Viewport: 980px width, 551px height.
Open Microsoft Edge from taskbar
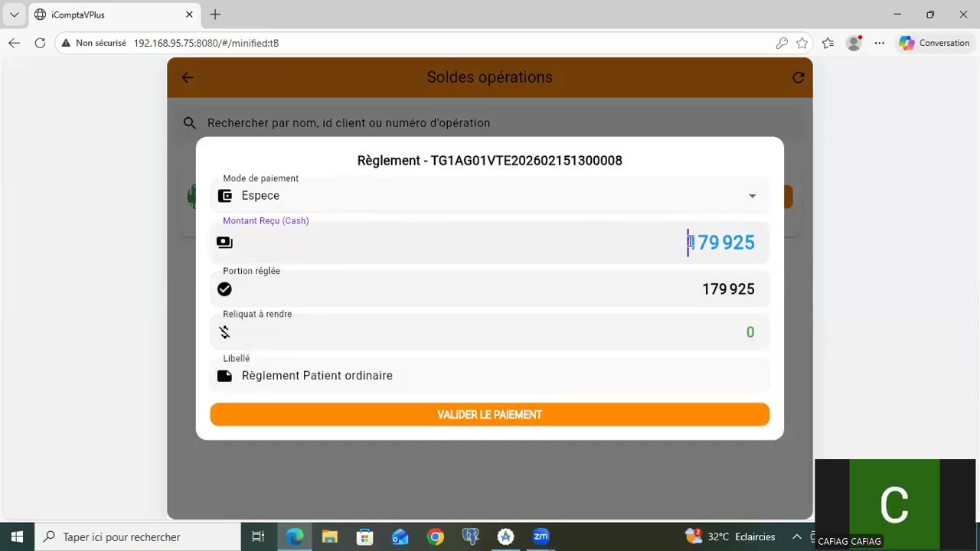click(x=295, y=536)
